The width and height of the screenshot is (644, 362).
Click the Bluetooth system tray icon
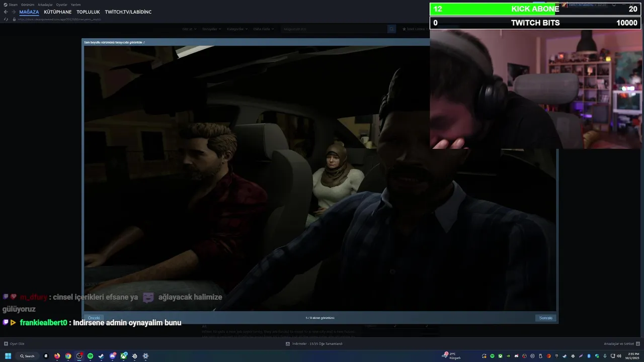click(589, 356)
